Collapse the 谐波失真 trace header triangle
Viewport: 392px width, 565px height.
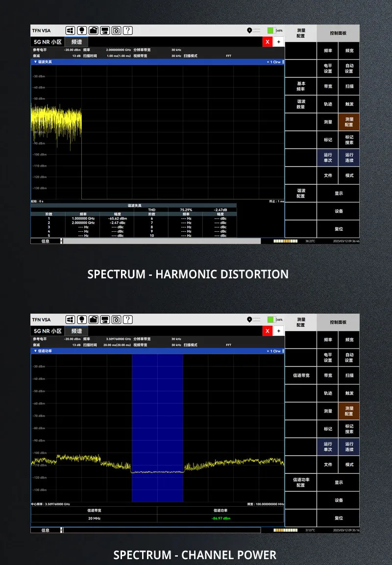click(35, 62)
